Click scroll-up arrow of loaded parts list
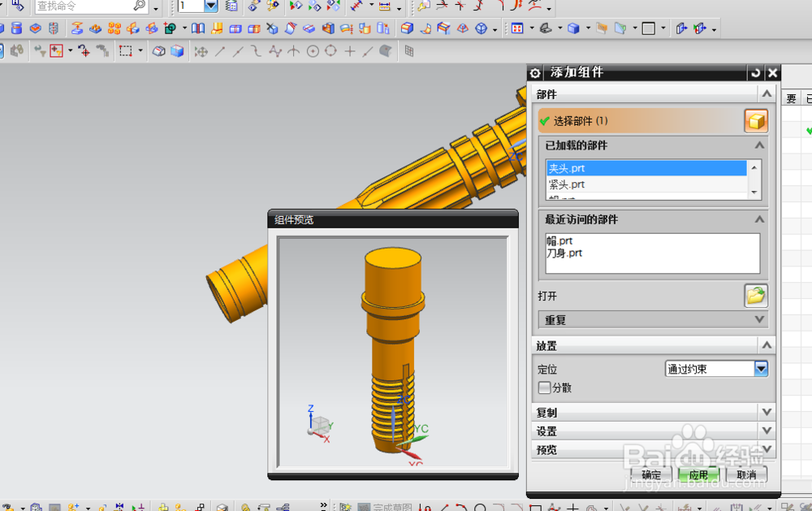 click(754, 167)
